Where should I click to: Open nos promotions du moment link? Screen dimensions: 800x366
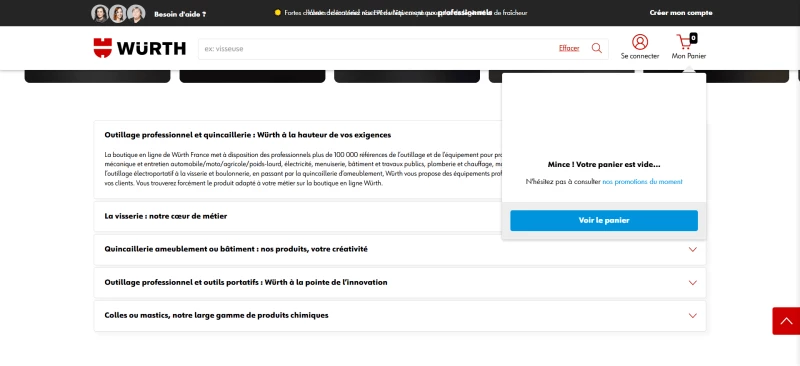(x=642, y=182)
